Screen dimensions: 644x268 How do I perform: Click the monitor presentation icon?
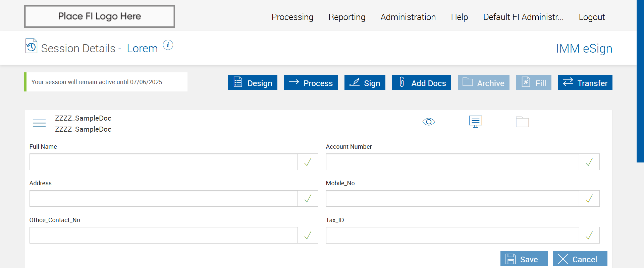[x=475, y=122]
